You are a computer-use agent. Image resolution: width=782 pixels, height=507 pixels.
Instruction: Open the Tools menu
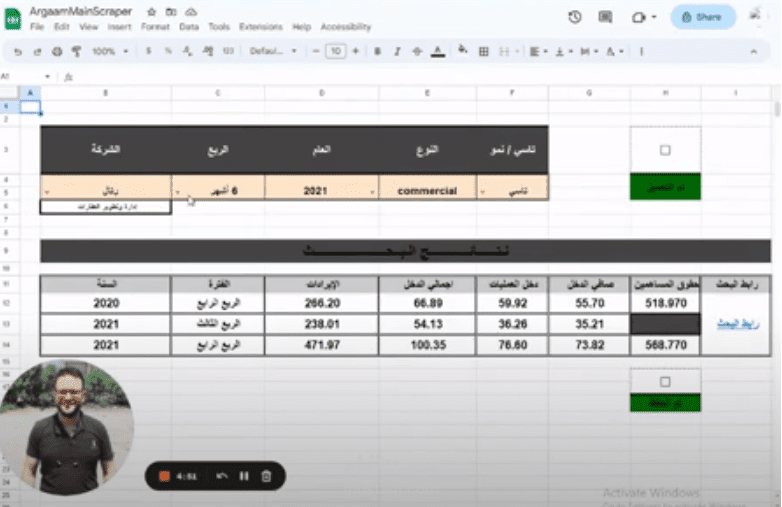(219, 27)
